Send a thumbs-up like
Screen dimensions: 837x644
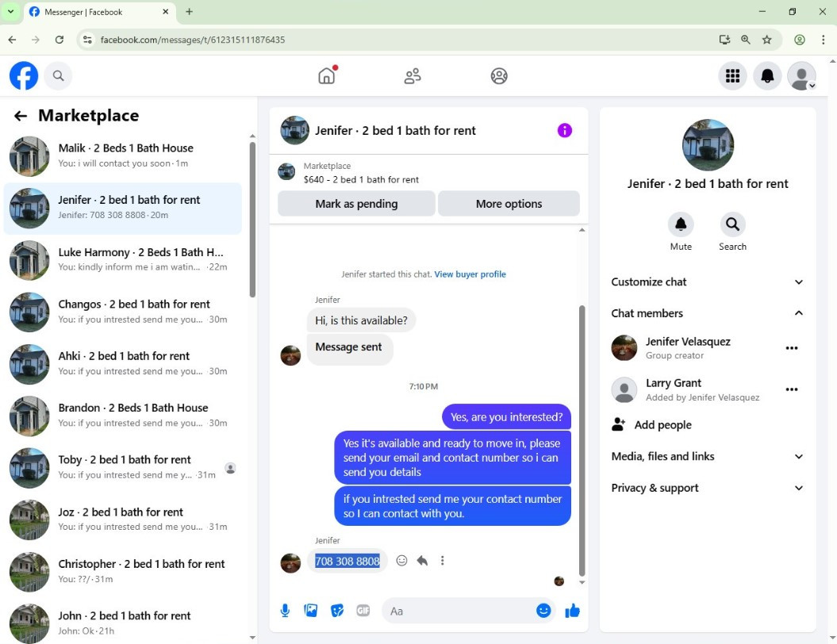(572, 611)
